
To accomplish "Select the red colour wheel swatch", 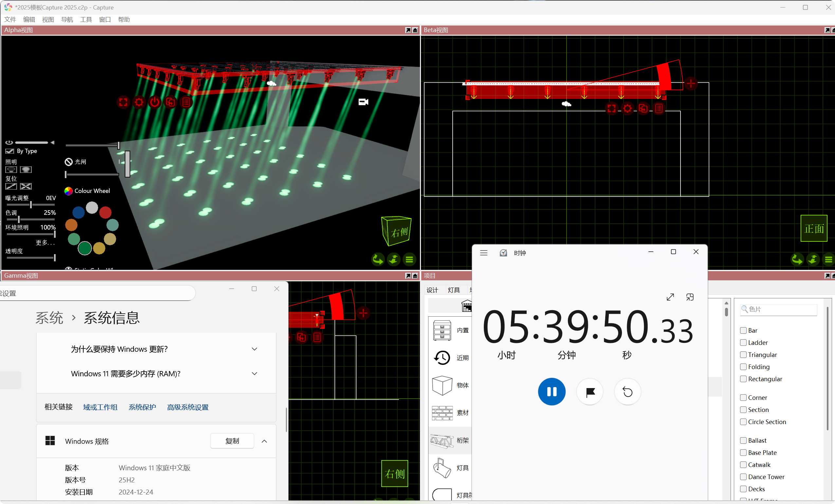I will click(105, 213).
